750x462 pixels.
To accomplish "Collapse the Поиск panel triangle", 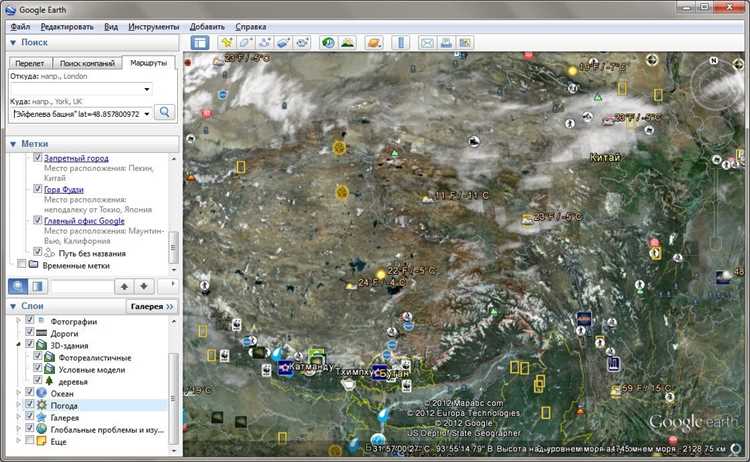I will click(13, 43).
